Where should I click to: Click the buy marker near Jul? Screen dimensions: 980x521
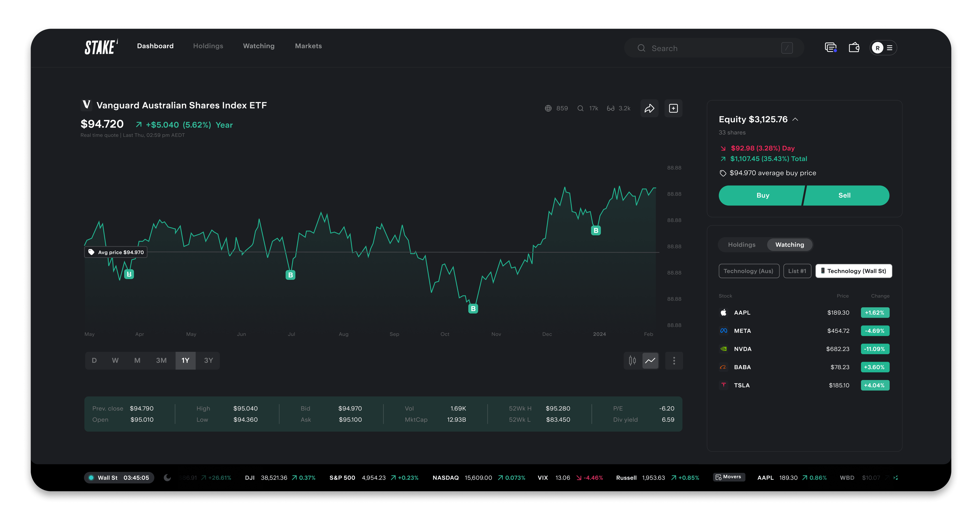click(x=290, y=275)
